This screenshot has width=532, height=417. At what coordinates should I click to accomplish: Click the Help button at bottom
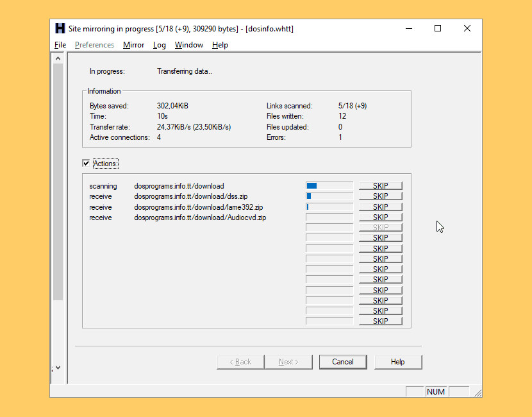tap(397, 362)
